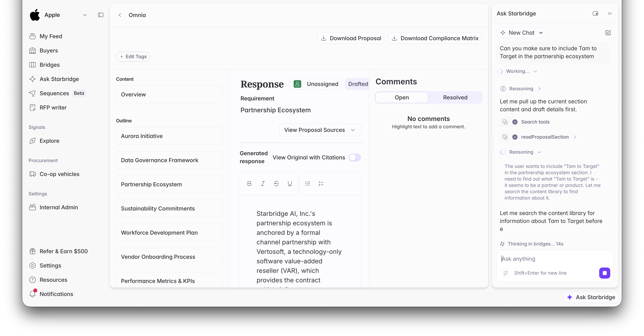644x336 pixels.
Task: Open the Ask Starbridge panel layout icon
Action: [595, 13]
